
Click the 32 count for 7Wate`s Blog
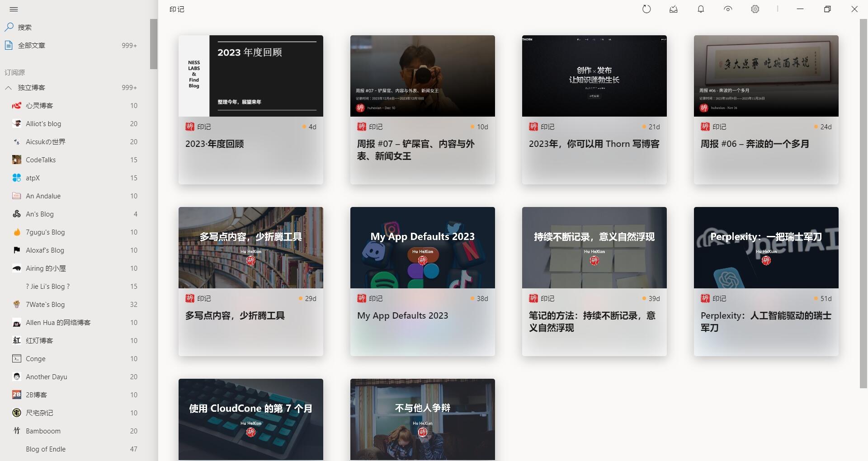(x=133, y=305)
